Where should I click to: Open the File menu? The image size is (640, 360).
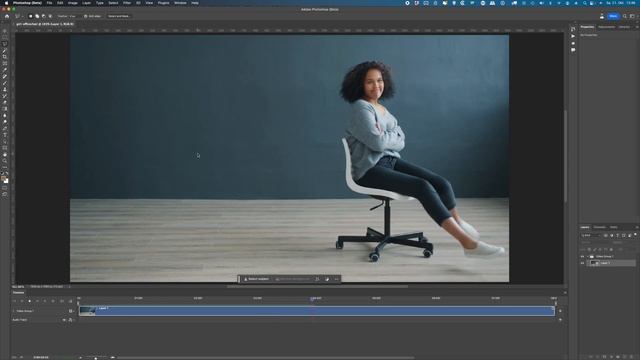49,3
